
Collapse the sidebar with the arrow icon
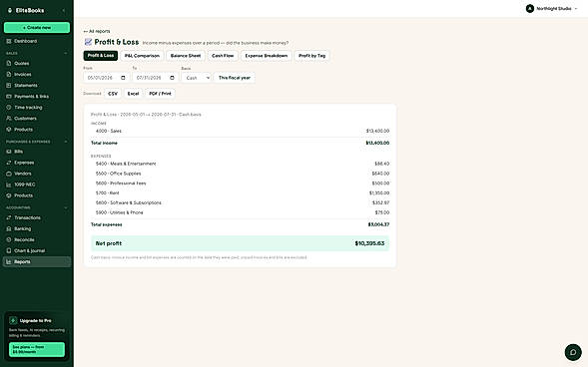click(63, 11)
